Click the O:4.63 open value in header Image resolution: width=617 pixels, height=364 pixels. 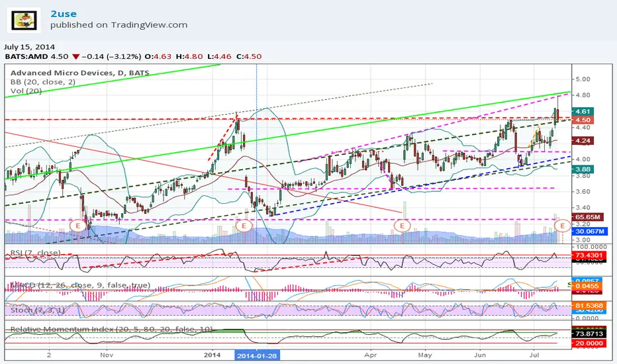tap(158, 56)
